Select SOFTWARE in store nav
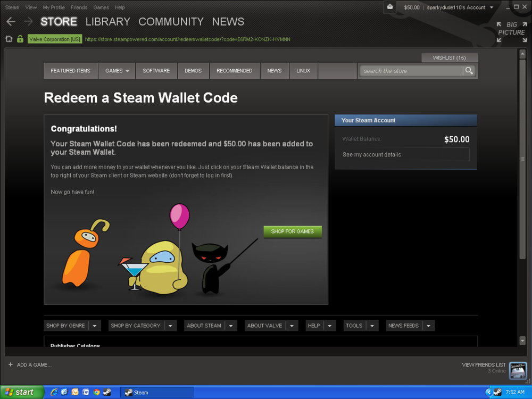 [156, 71]
